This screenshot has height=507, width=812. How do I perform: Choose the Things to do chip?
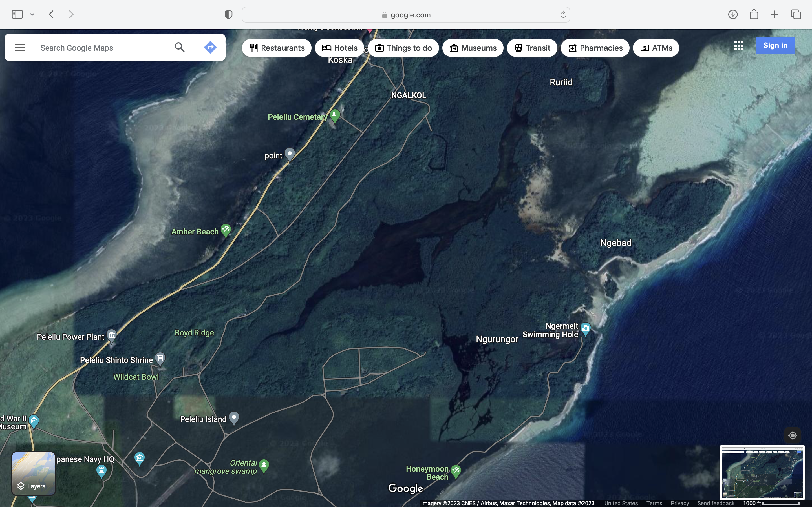[x=403, y=48]
